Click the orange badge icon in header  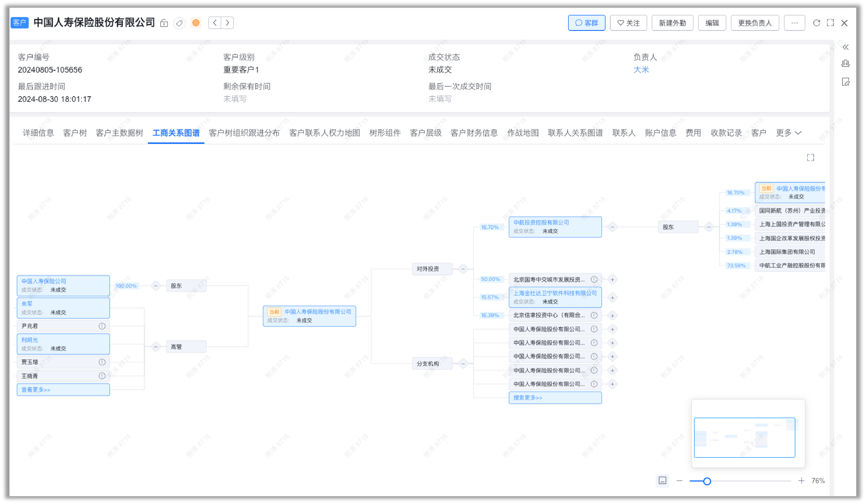196,23
